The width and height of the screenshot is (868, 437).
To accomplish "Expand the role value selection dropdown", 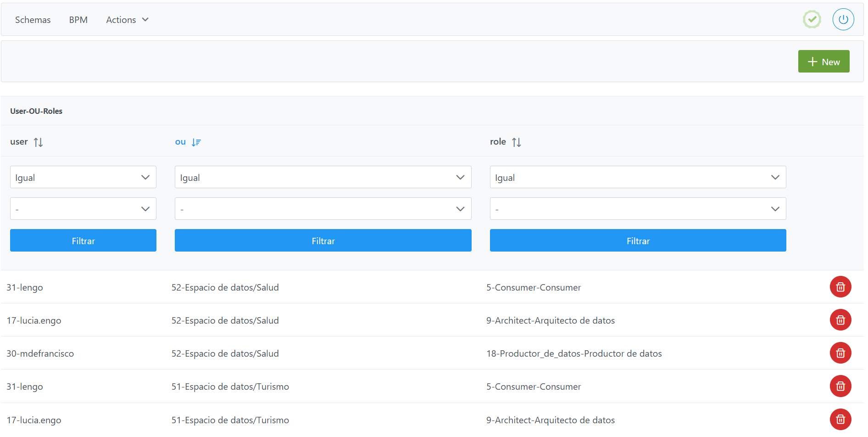I will pos(638,209).
